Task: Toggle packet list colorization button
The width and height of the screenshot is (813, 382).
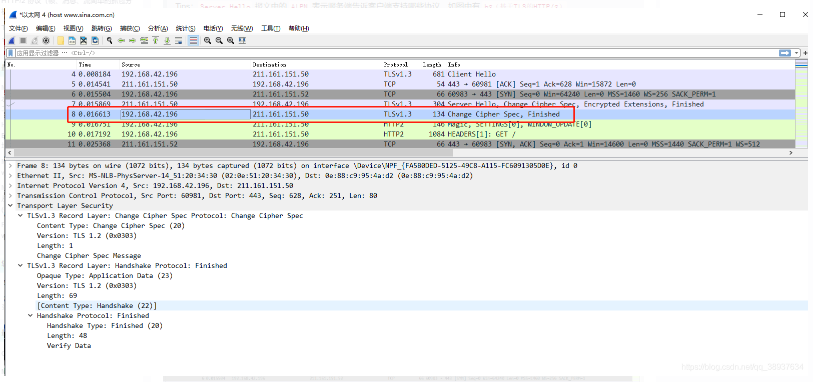Action: coord(193,40)
